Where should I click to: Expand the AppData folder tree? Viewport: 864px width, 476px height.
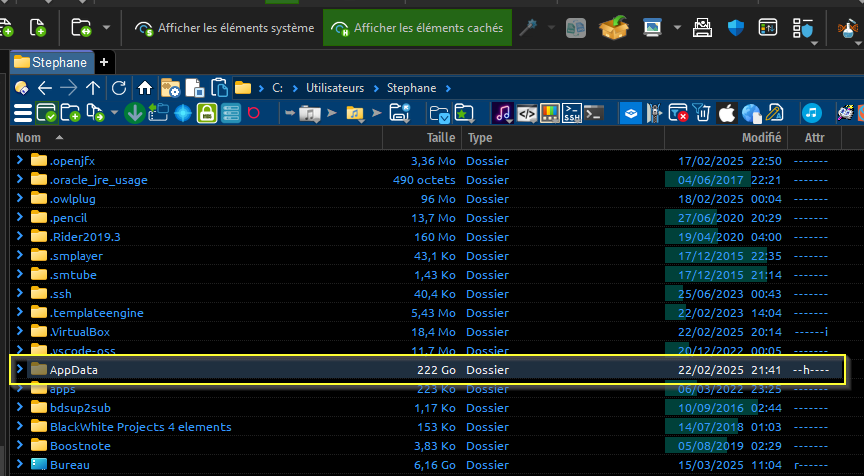click(20, 370)
